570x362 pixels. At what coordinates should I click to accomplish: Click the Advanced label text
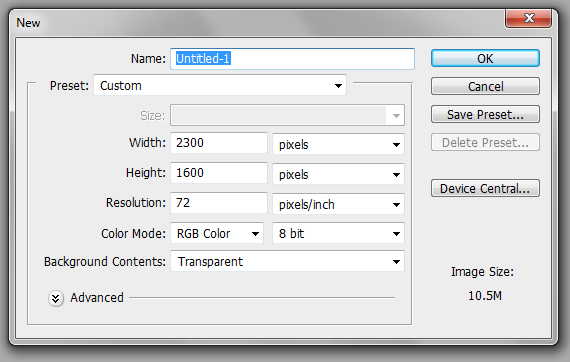(x=97, y=298)
